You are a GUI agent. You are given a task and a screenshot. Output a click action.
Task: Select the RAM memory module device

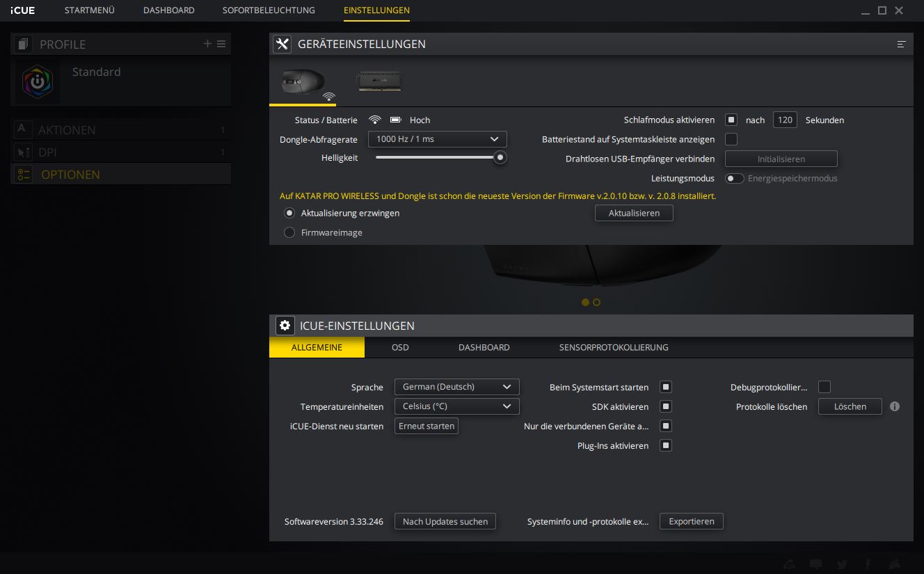click(x=379, y=81)
